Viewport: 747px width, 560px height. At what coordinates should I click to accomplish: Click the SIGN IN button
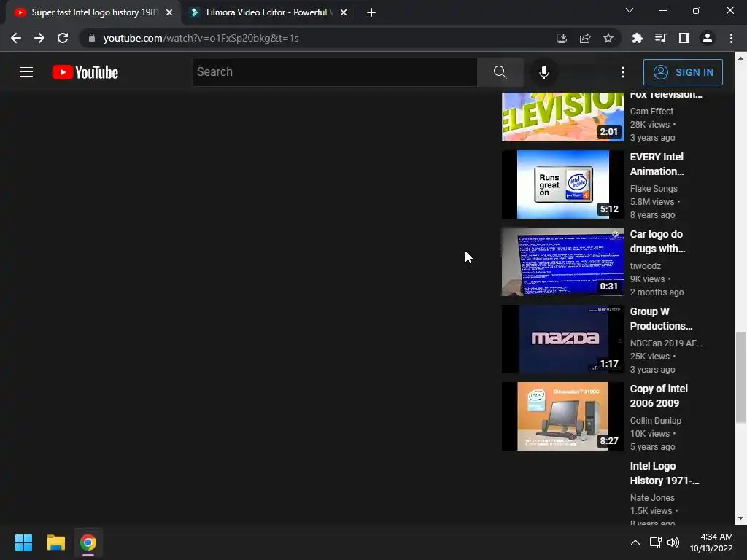(x=683, y=72)
